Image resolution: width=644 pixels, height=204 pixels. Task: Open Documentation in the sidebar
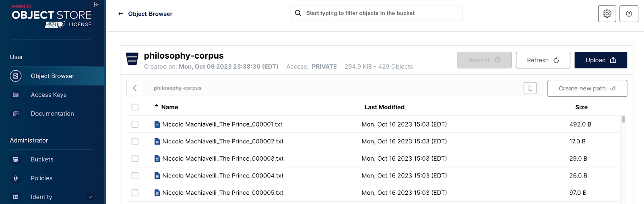(52, 114)
